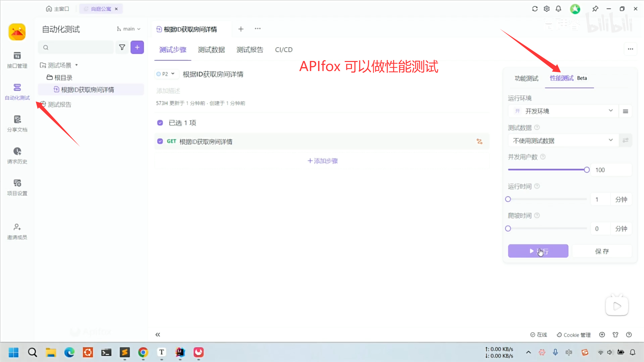The width and height of the screenshot is (644, 362).
Task: Open the main branch dropdown
Action: (x=129, y=29)
